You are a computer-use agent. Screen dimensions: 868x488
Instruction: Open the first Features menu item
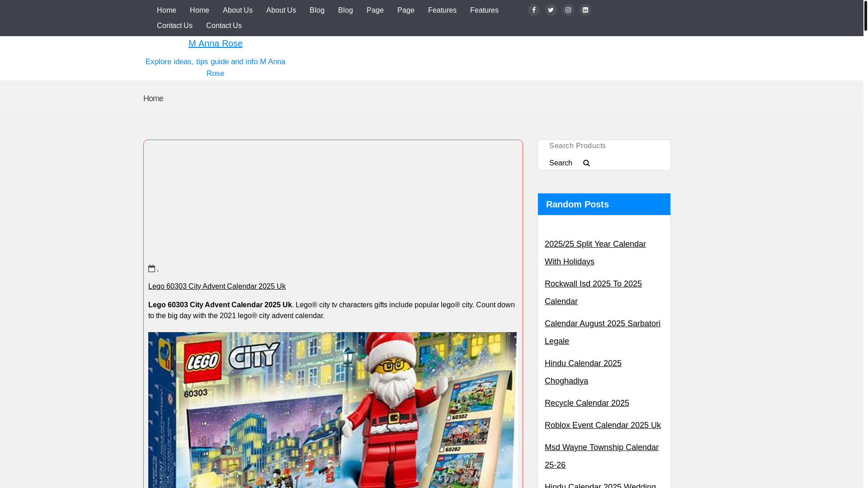pos(442,10)
